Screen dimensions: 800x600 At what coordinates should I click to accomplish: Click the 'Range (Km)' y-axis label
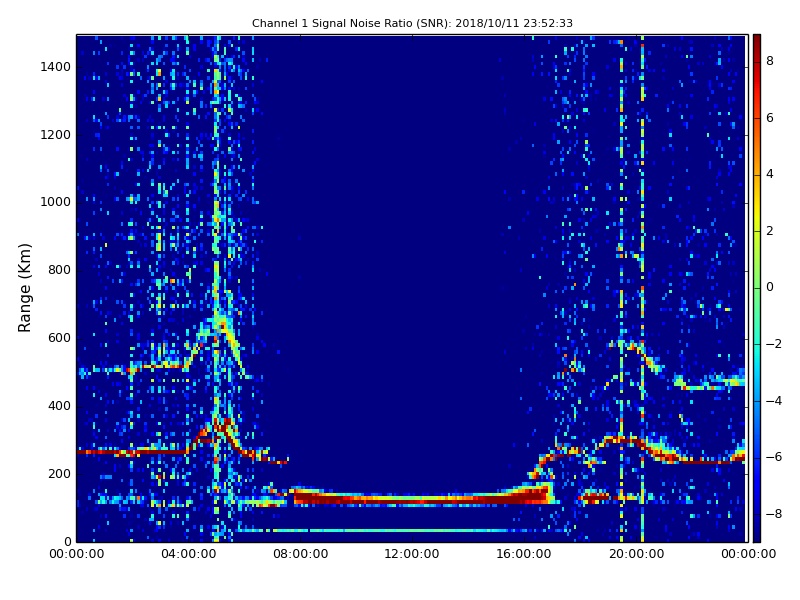[24, 288]
